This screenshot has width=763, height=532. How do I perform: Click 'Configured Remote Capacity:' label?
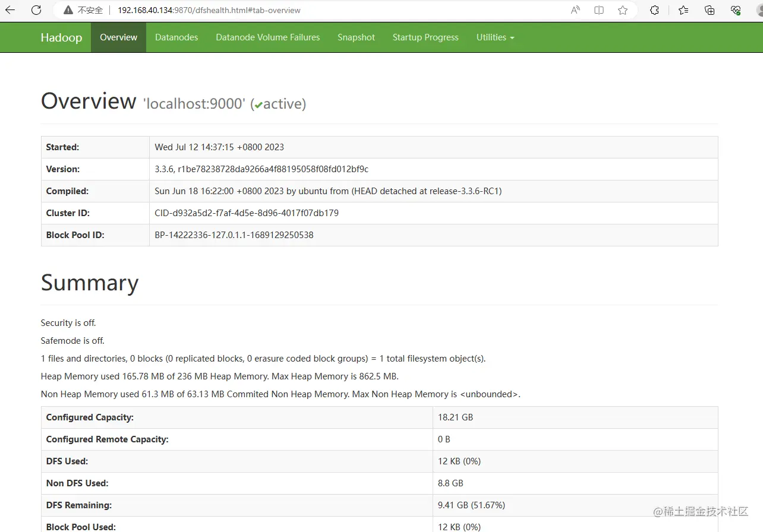[107, 439]
